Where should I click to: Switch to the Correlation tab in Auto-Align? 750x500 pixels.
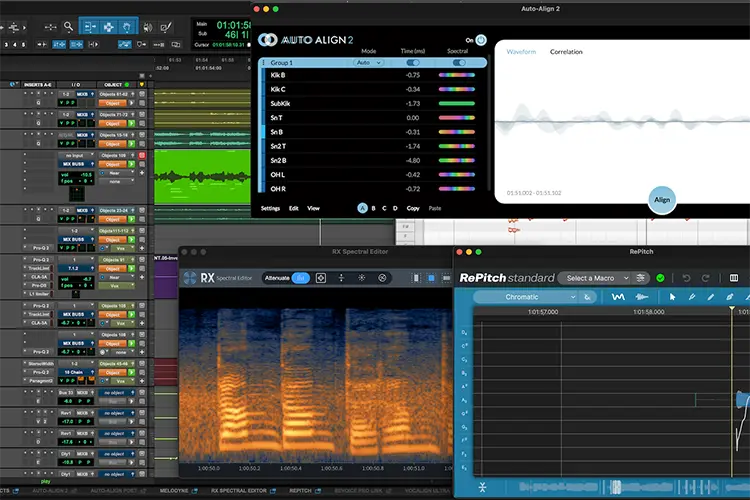[x=566, y=52]
